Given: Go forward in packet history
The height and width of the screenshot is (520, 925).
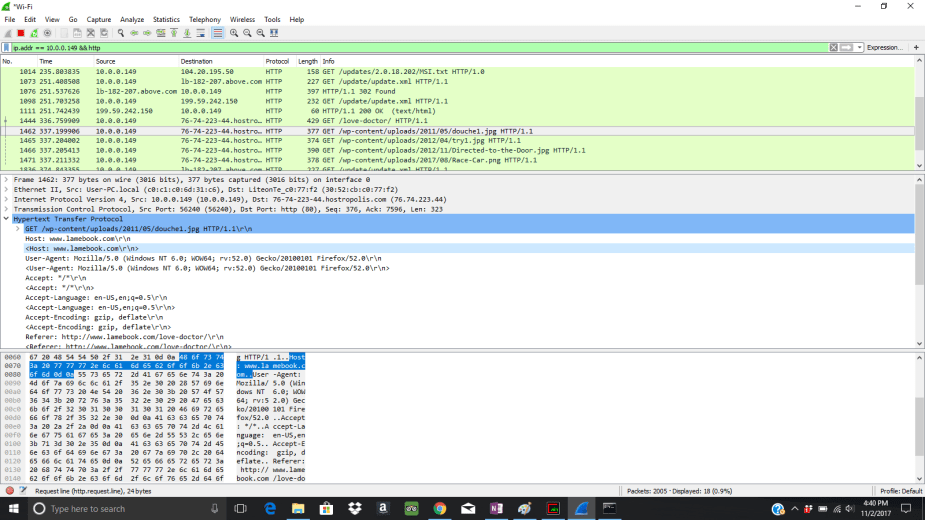Looking at the screenshot, I should pos(147,33).
